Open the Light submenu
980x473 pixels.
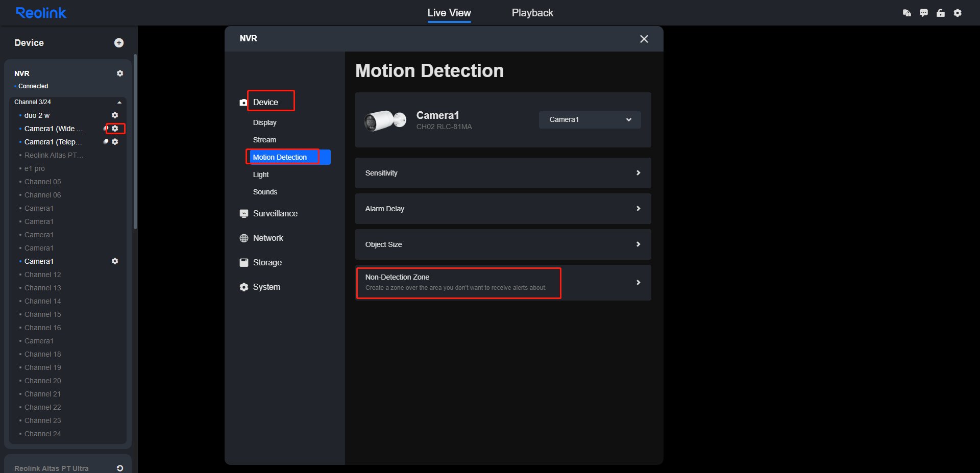click(261, 175)
